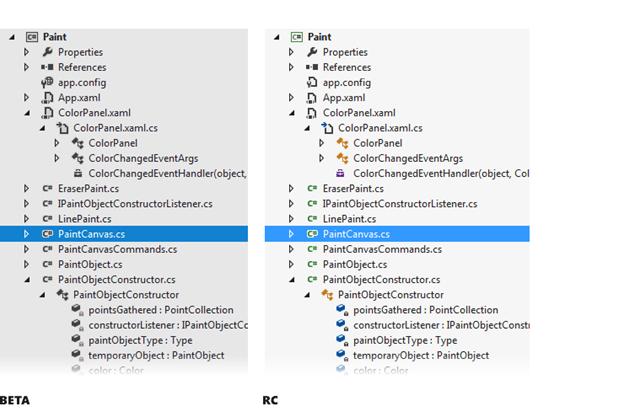The width and height of the screenshot is (624, 417).
Task: Select LinePaint.cs in the BETA tree
Action: point(85,219)
